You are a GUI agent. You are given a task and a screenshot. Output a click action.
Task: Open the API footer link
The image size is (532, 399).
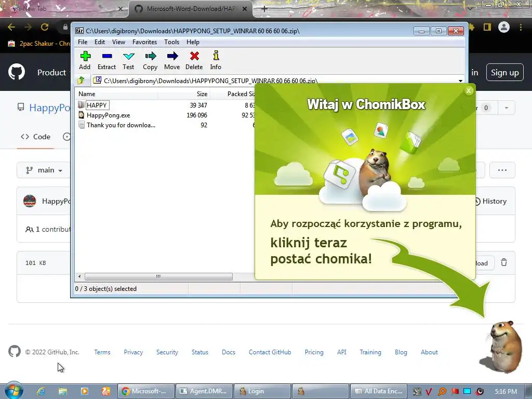click(x=342, y=352)
